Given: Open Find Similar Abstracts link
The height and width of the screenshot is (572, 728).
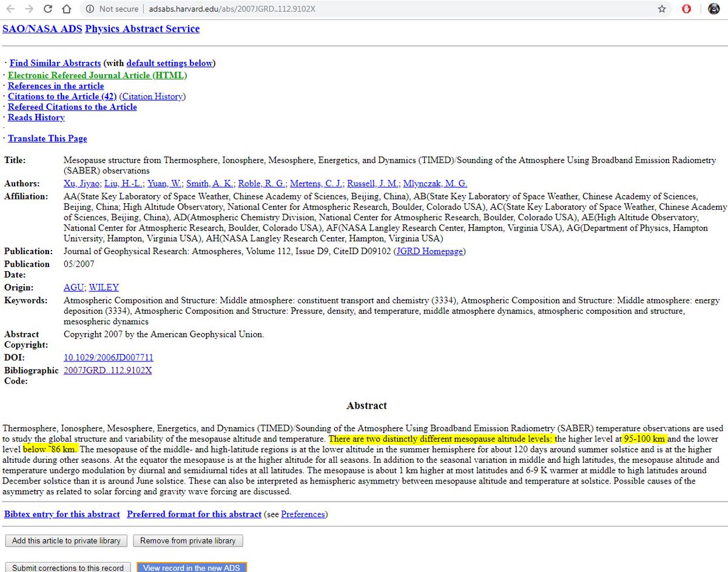Looking at the screenshot, I should [x=55, y=63].
